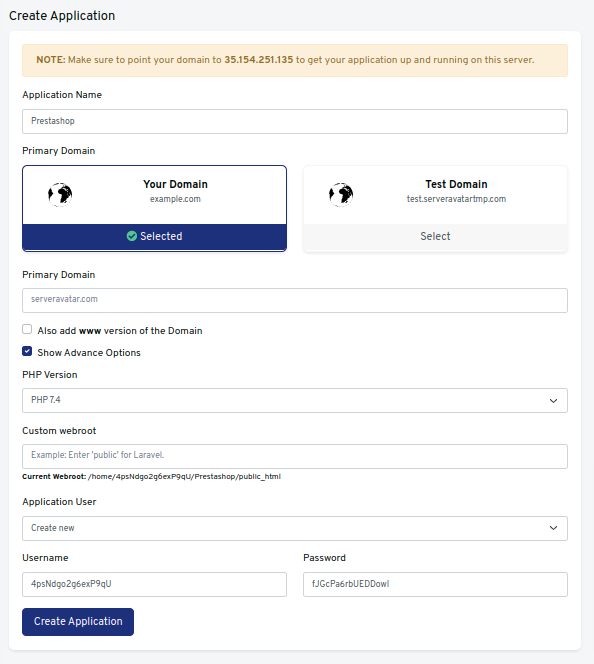594x664 pixels.
Task: Click the green checkmark icon beside Selected
Action: click(x=132, y=236)
